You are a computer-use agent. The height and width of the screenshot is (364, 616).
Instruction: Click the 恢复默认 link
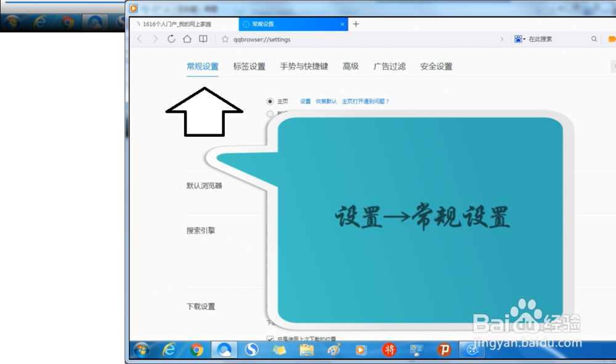[326, 101]
